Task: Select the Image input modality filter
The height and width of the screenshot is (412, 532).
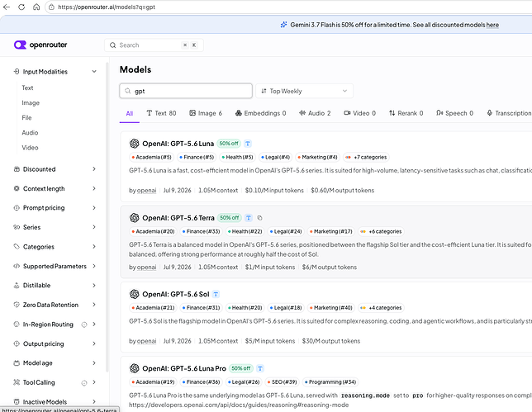Action: (31, 102)
